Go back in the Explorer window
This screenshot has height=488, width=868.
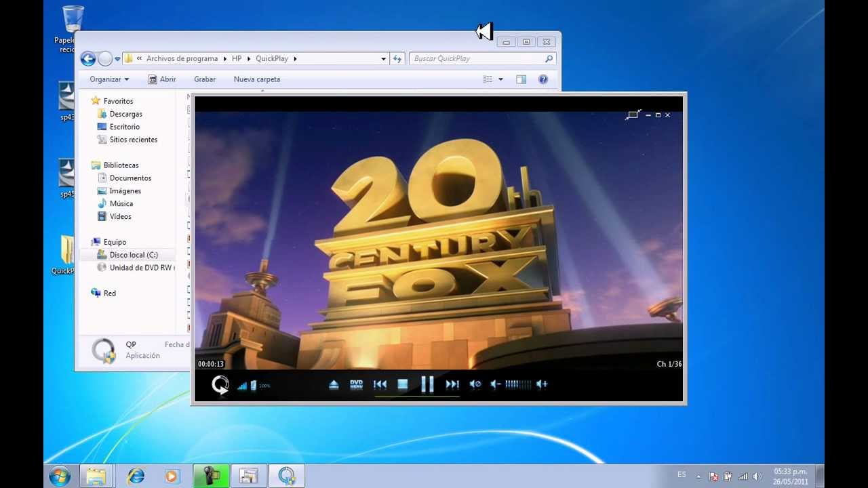(x=88, y=59)
